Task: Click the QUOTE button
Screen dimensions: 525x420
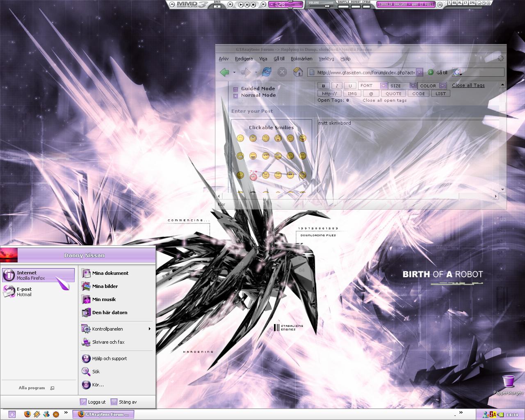Action: [394, 94]
